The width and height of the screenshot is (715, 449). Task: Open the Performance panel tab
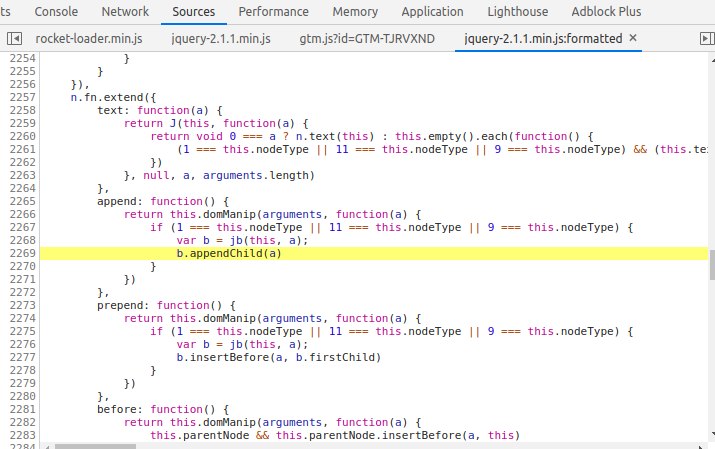(x=274, y=11)
